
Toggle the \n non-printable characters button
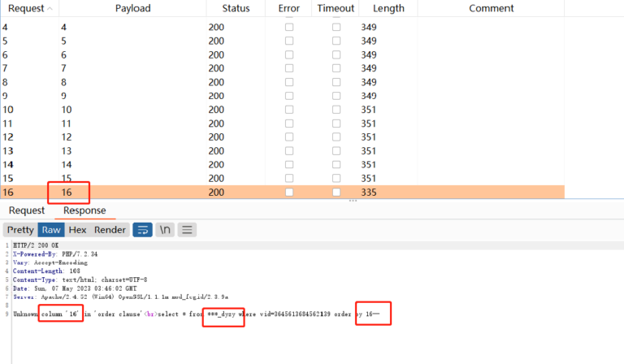(x=165, y=230)
